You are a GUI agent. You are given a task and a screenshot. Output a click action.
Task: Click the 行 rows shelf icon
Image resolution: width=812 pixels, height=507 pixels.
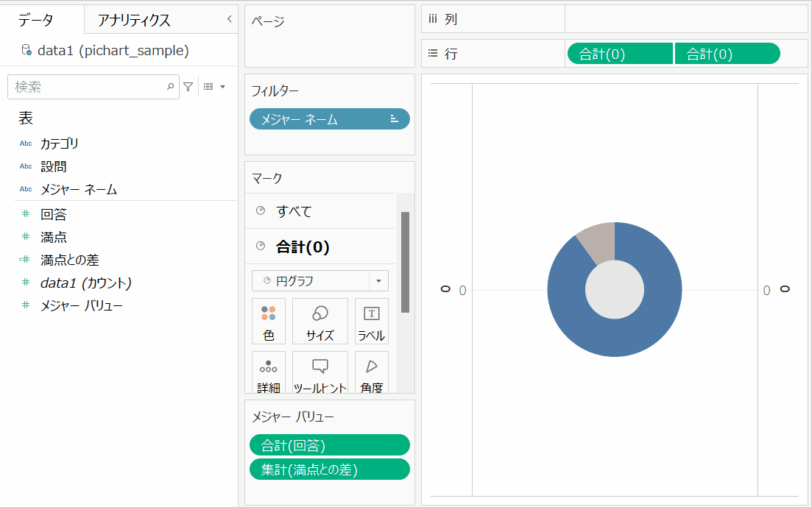(x=433, y=53)
